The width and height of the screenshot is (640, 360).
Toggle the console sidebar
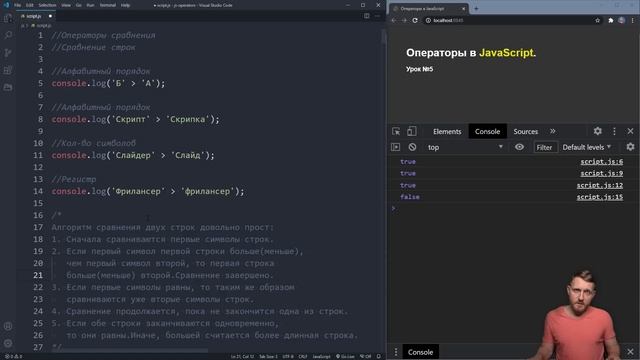click(x=396, y=147)
